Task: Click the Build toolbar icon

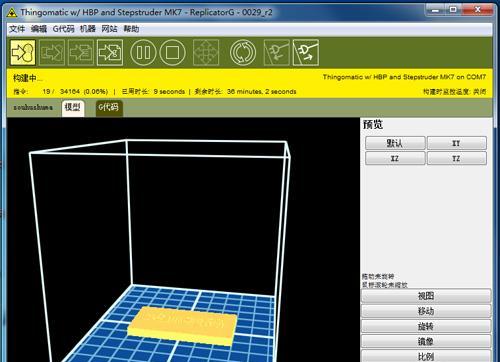Action: 23,52
